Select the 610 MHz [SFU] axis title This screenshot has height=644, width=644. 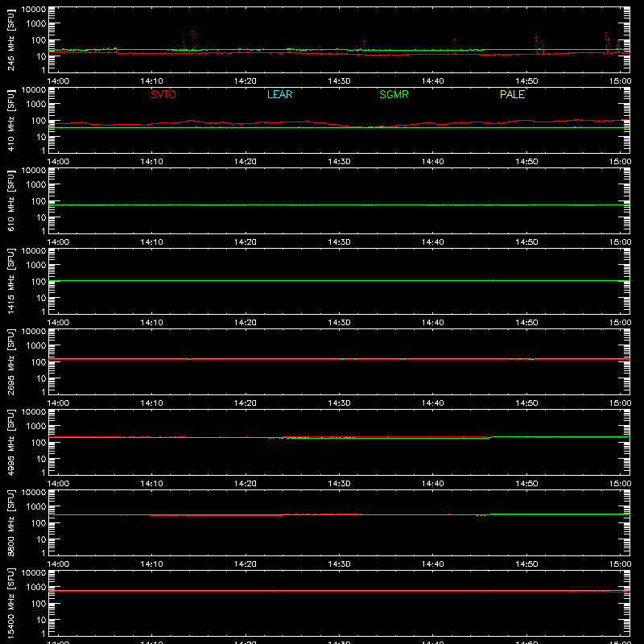(11, 200)
